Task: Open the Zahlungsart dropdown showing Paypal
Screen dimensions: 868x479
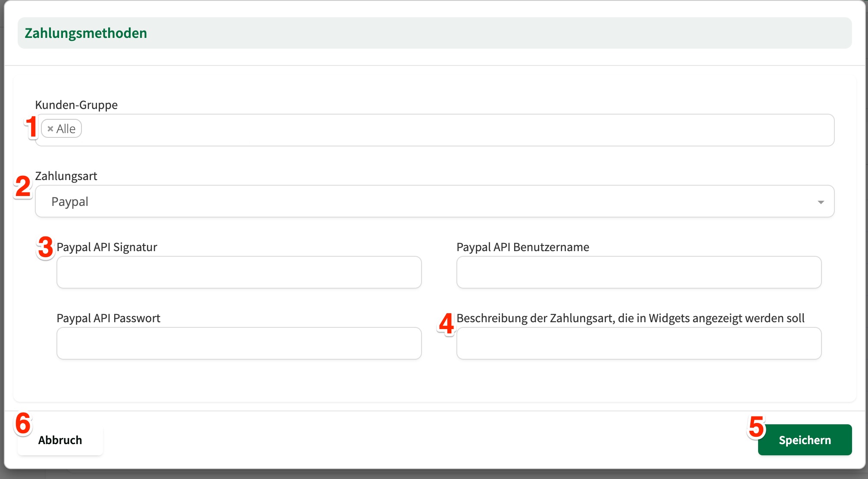Action: pyautogui.click(x=434, y=201)
